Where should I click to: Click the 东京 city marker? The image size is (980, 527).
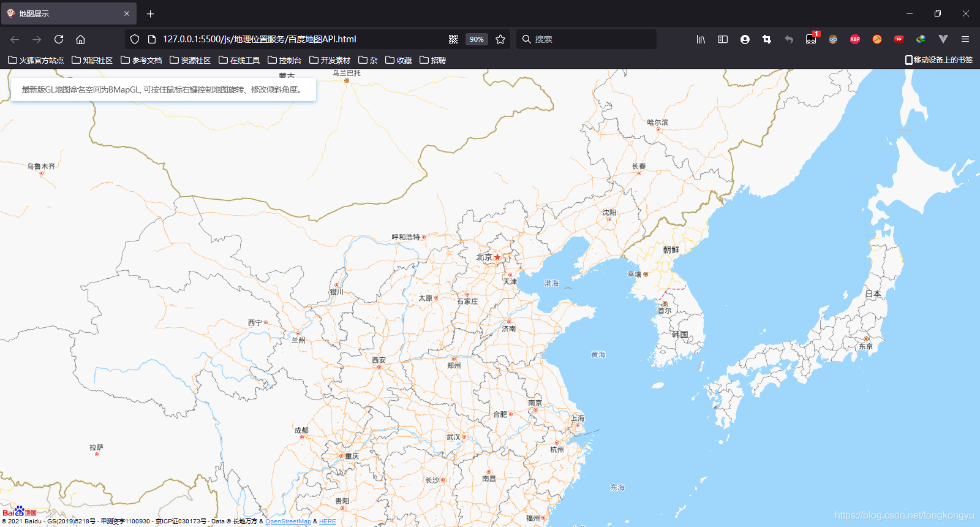pyautogui.click(x=866, y=339)
